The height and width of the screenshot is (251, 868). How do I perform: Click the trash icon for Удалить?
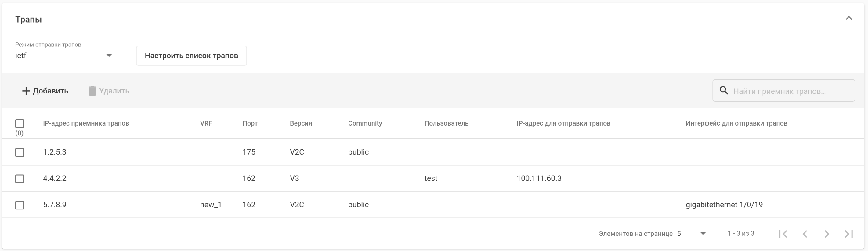point(92,91)
